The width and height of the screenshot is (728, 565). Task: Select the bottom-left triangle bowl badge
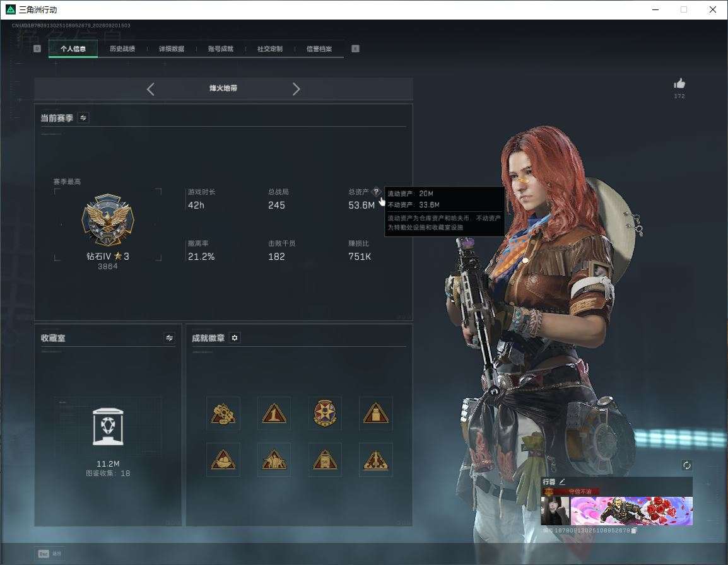(x=223, y=460)
